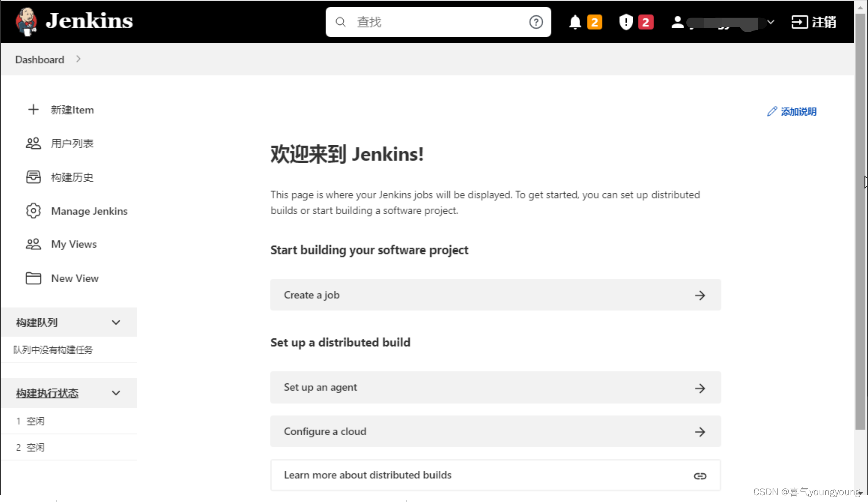
Task: Expand the Dashboard breadcrumb chevron
Action: pos(78,59)
